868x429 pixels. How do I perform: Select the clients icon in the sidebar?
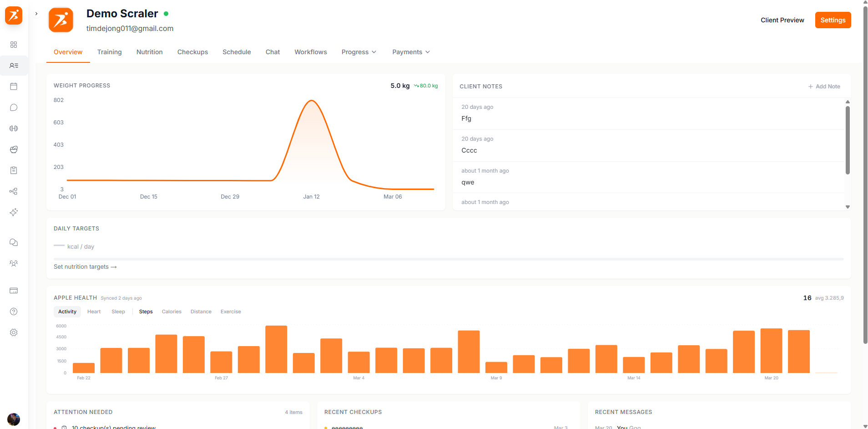coord(14,66)
